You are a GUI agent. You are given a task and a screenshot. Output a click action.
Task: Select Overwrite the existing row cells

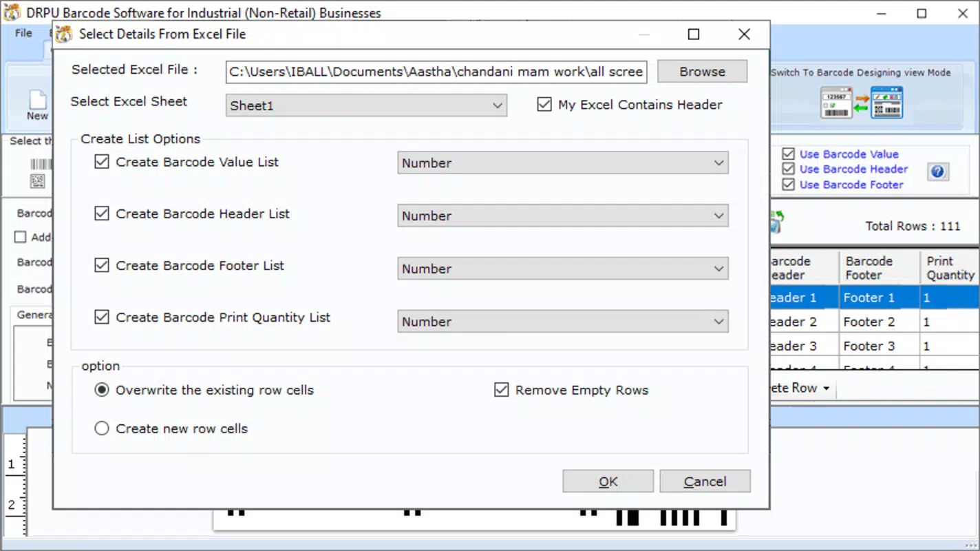(102, 390)
